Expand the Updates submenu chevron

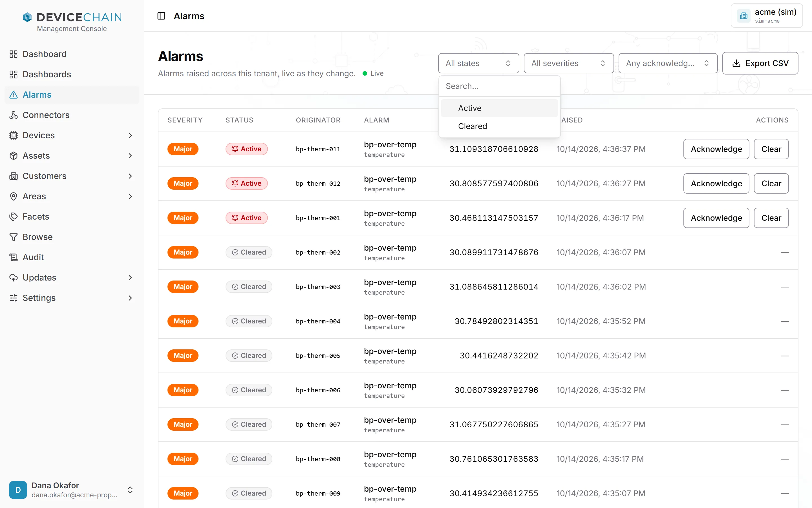coord(130,277)
